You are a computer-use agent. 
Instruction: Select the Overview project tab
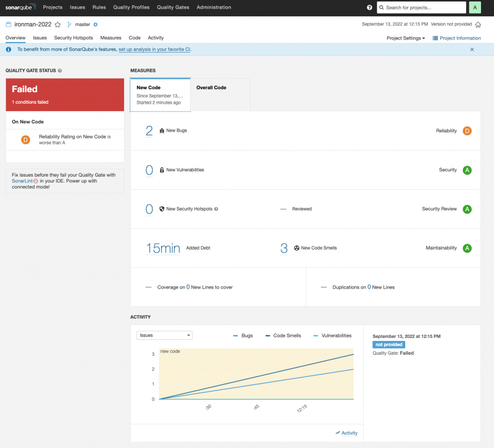pyautogui.click(x=15, y=38)
